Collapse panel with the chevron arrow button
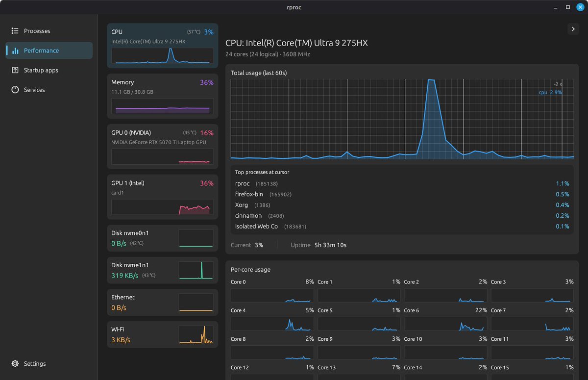The image size is (588, 380). tap(573, 29)
